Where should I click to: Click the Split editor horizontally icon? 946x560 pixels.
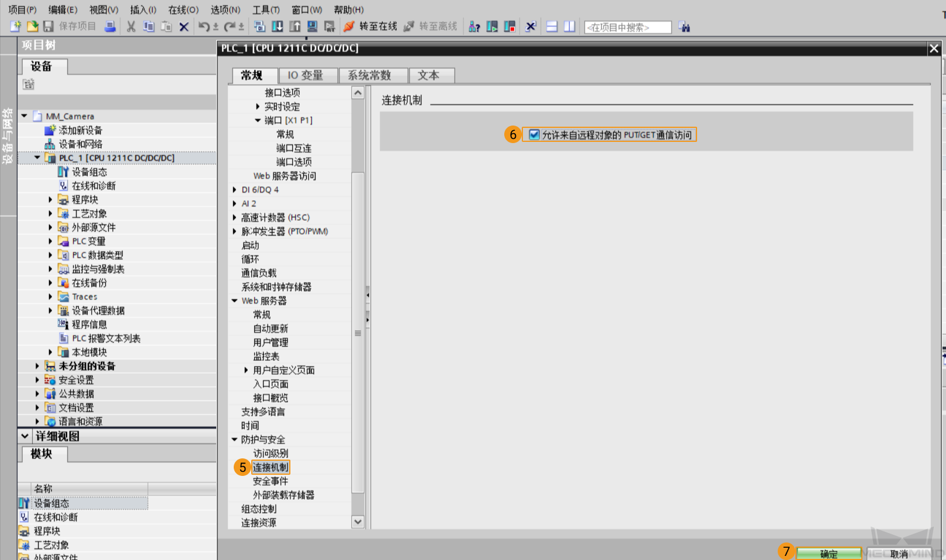pyautogui.click(x=552, y=26)
